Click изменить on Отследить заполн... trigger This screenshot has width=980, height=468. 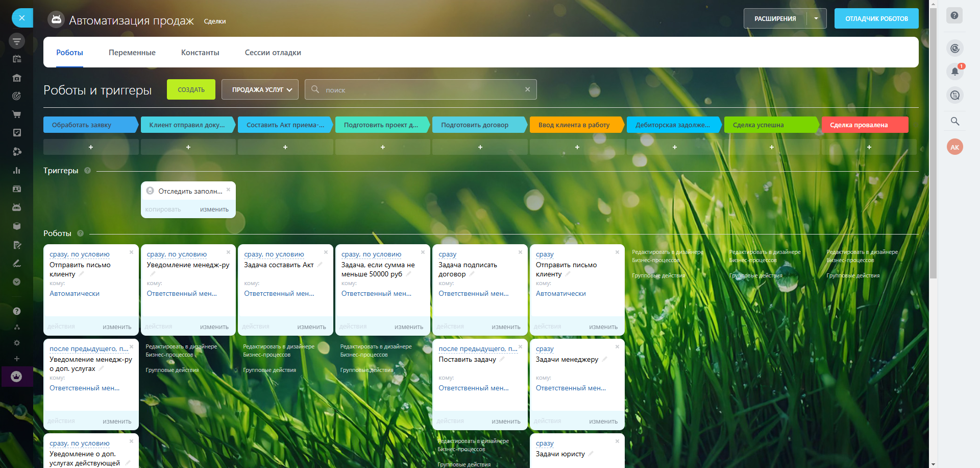click(x=214, y=209)
